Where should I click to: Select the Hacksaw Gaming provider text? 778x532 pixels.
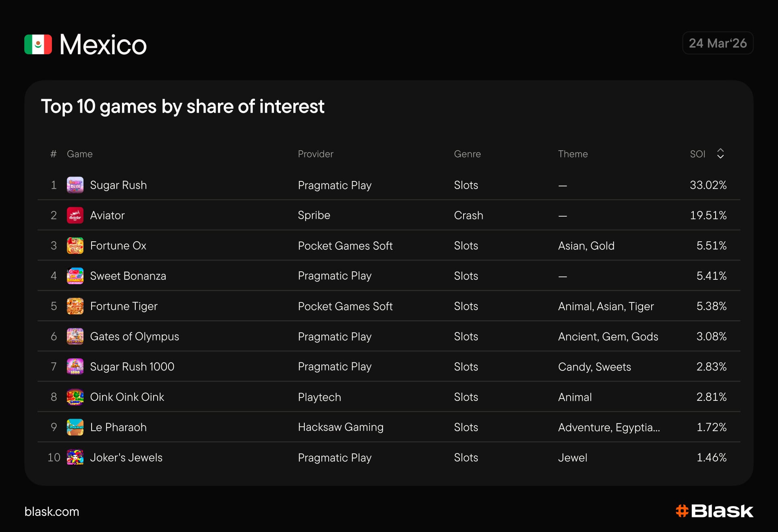pos(340,427)
